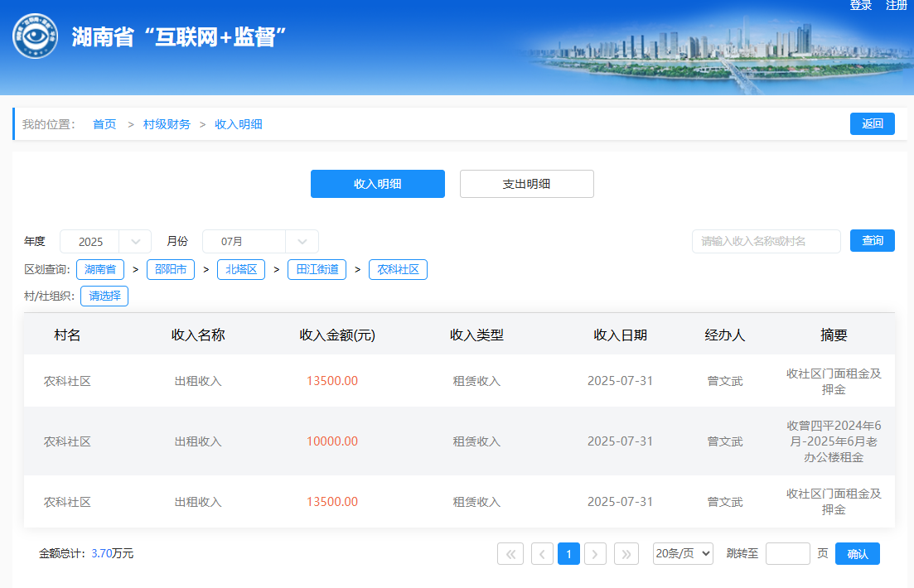This screenshot has height=588, width=914.
Task: Go to the previous page arrow
Action: pyautogui.click(x=542, y=554)
